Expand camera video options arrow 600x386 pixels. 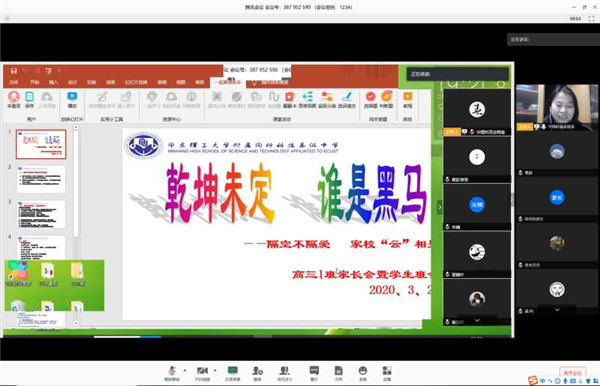point(215,370)
